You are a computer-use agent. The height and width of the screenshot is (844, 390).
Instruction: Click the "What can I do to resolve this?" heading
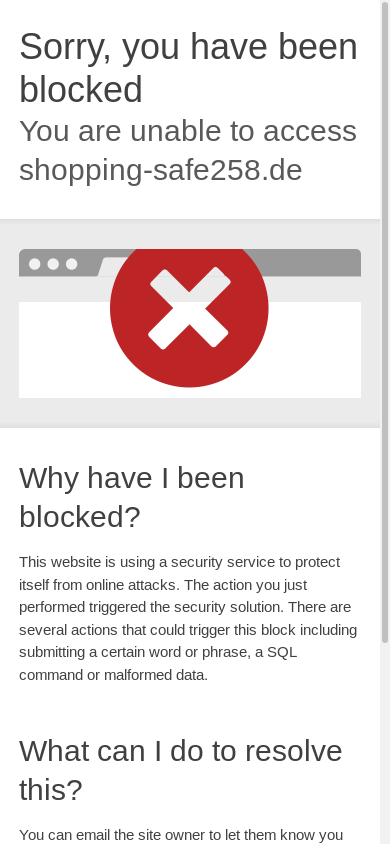[x=181, y=770]
